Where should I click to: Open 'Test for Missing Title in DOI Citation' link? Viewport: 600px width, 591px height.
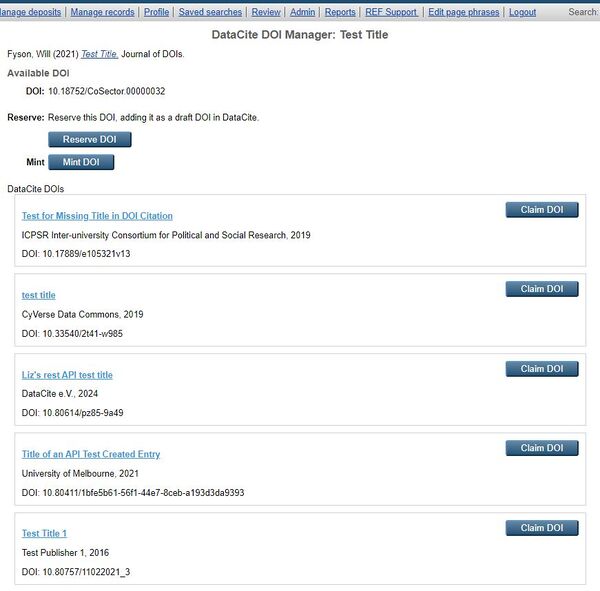[97, 216]
